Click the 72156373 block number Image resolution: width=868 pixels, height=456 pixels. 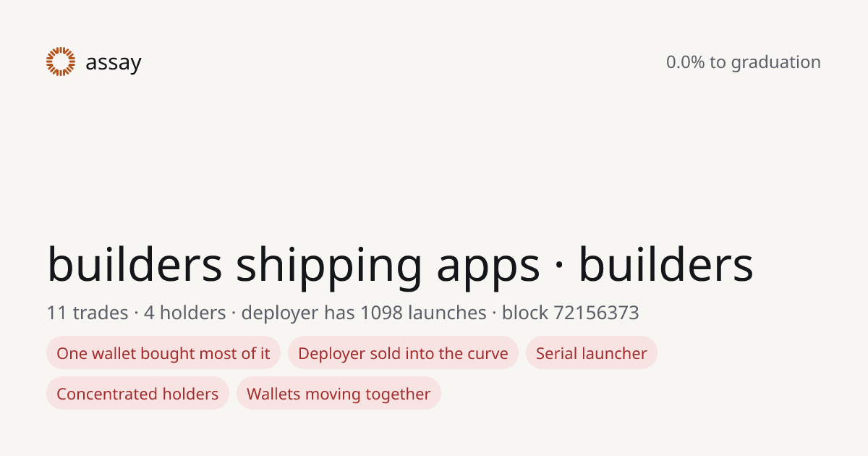pos(597,313)
